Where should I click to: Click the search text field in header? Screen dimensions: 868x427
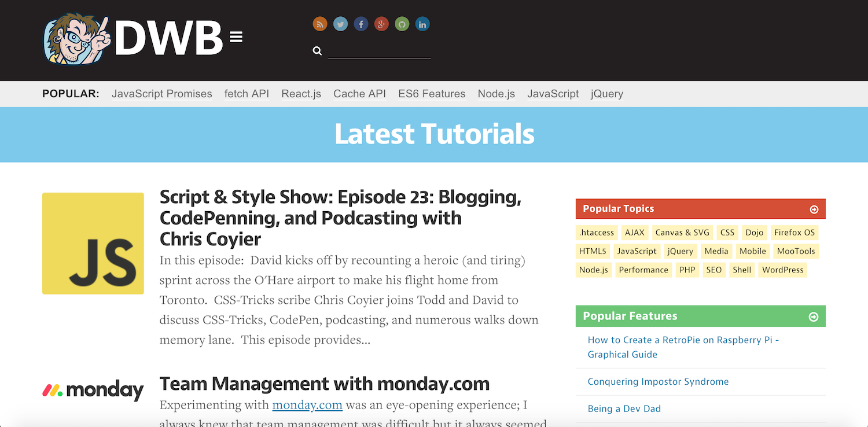(x=380, y=51)
